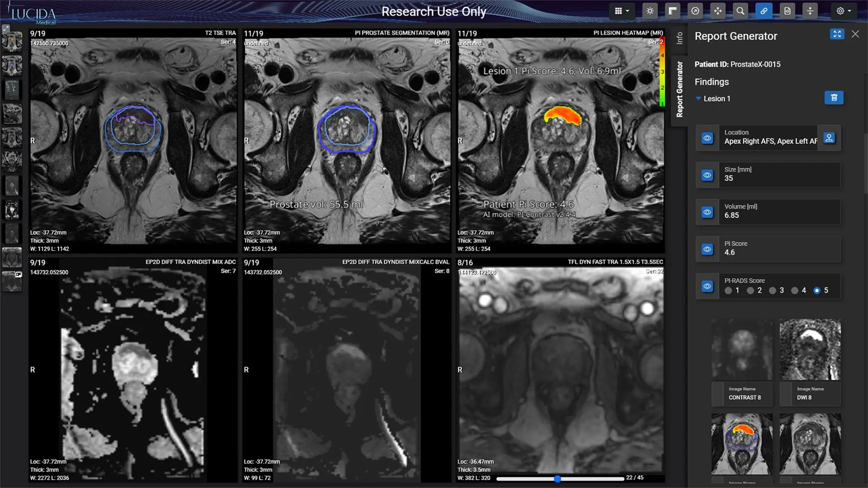Delete Lesion 1 with trash icon
The width and height of the screenshot is (868, 488).
(x=834, y=98)
